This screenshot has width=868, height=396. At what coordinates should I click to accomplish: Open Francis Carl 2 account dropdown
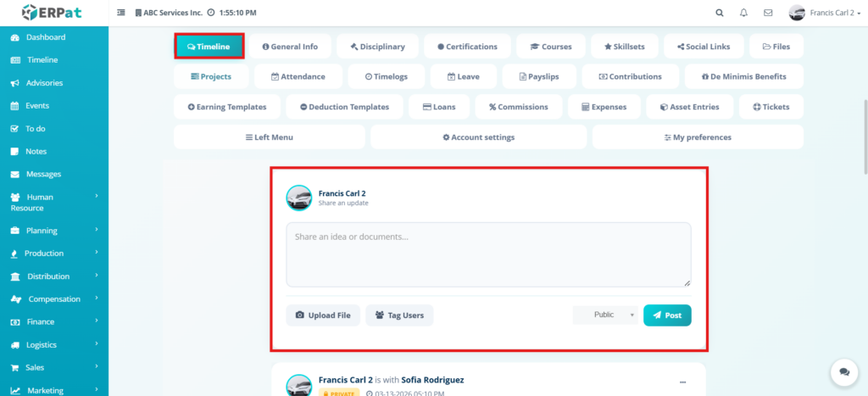click(x=835, y=13)
